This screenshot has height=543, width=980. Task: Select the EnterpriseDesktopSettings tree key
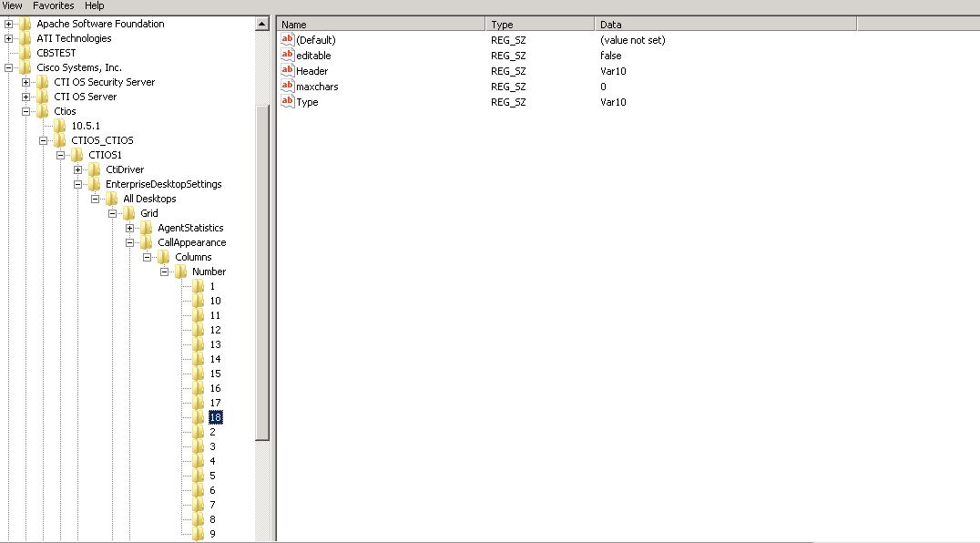[164, 184]
